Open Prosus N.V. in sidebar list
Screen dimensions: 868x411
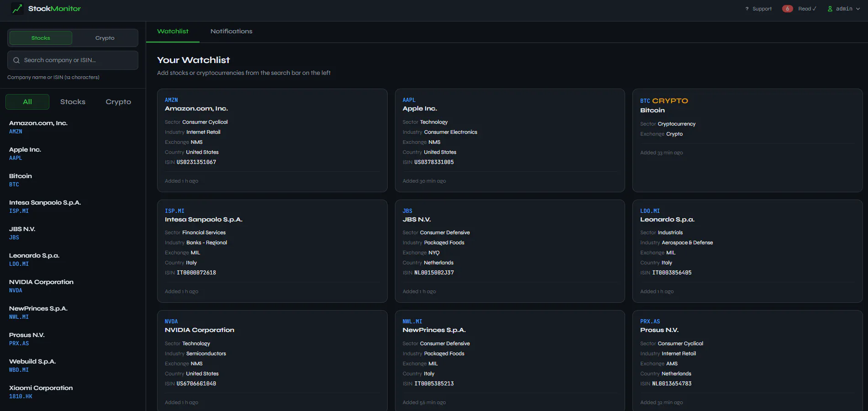pyautogui.click(x=73, y=339)
